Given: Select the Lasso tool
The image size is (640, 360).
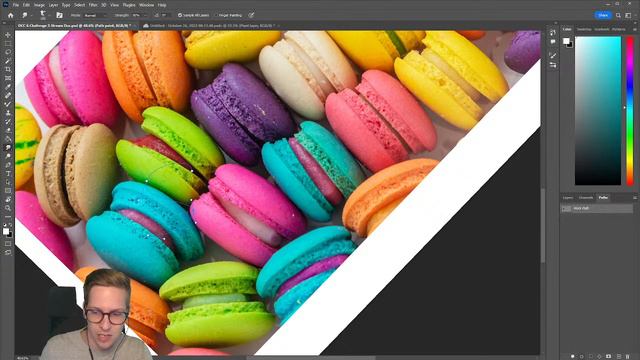Looking at the screenshot, I should coord(8,52).
